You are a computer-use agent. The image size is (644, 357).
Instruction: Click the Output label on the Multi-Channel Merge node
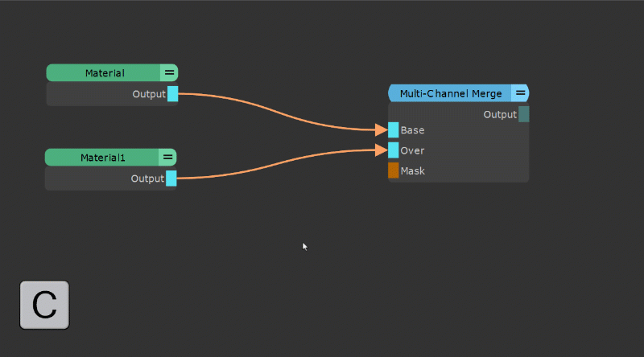(x=500, y=115)
